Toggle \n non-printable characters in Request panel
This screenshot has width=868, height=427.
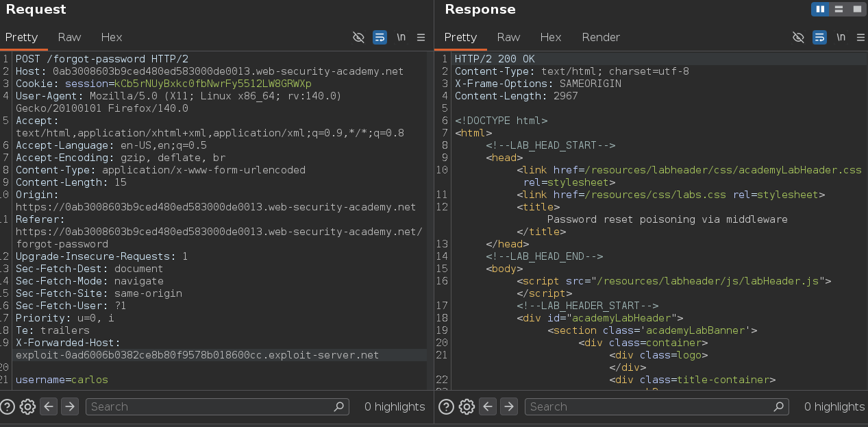[401, 37]
